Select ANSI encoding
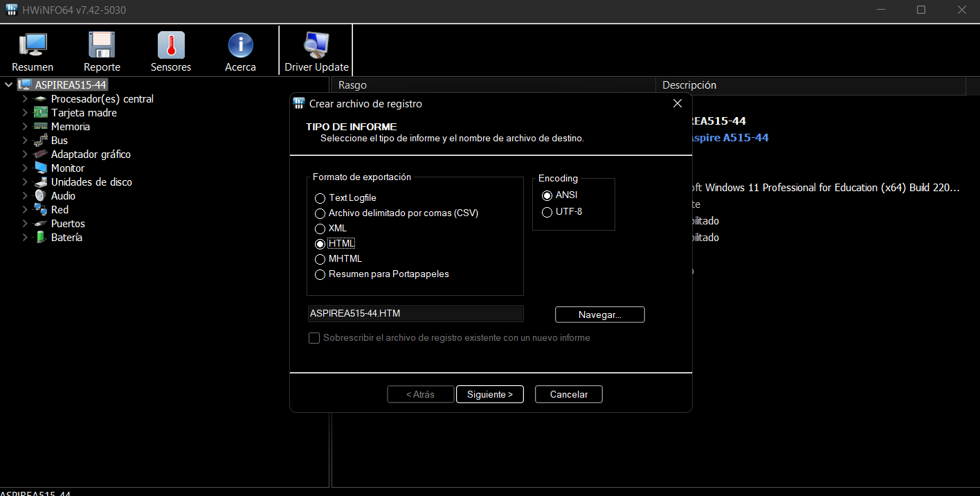980x496 pixels. point(547,196)
